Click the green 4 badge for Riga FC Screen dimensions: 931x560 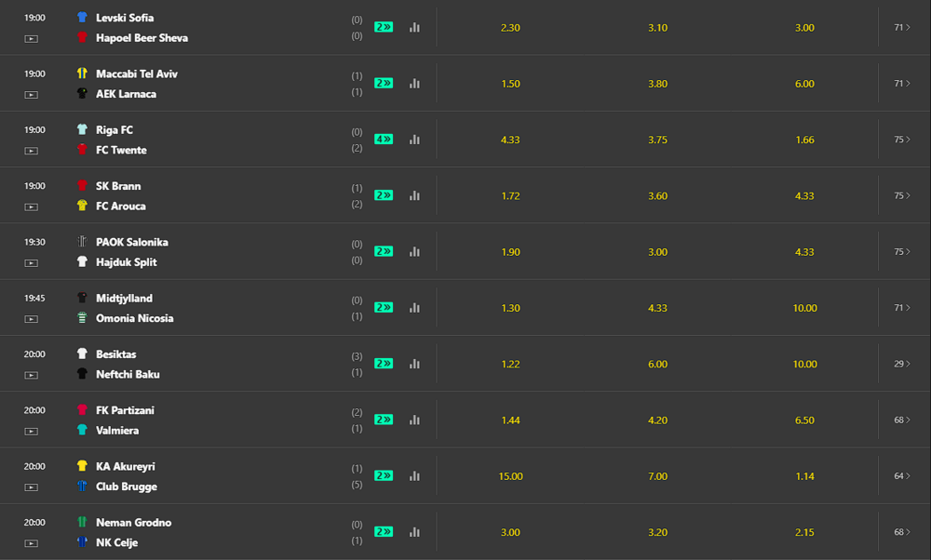[x=384, y=140]
